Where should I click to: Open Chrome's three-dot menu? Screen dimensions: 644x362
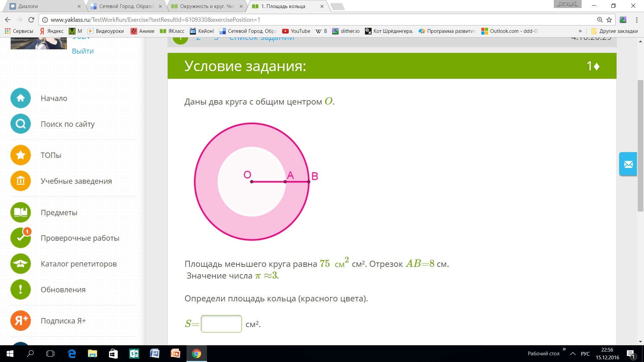click(x=636, y=20)
